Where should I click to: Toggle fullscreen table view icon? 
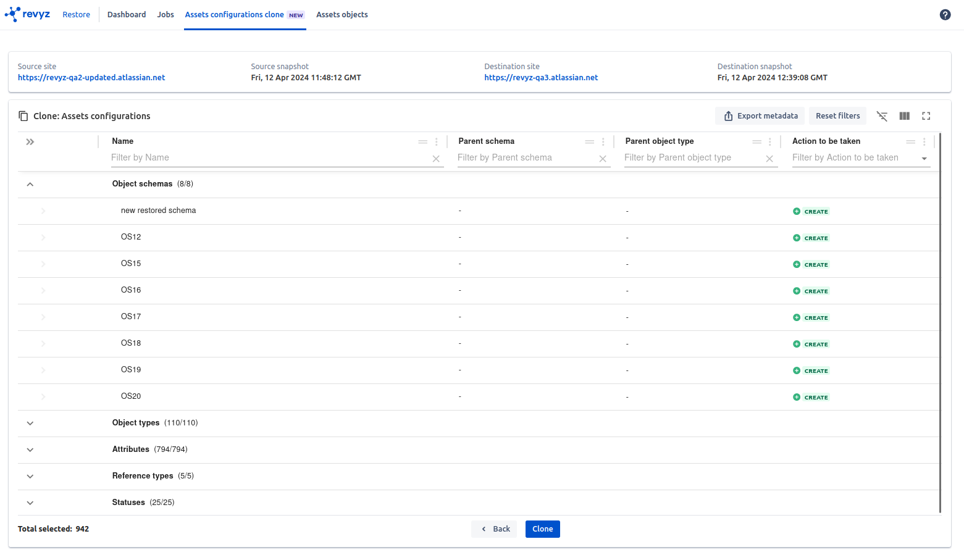pyautogui.click(x=926, y=116)
